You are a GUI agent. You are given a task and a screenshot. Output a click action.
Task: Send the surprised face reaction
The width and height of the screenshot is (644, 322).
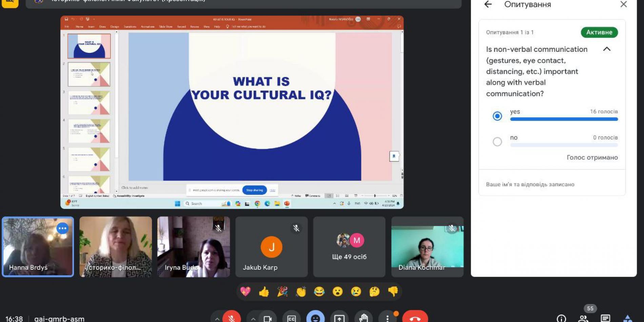(x=338, y=291)
